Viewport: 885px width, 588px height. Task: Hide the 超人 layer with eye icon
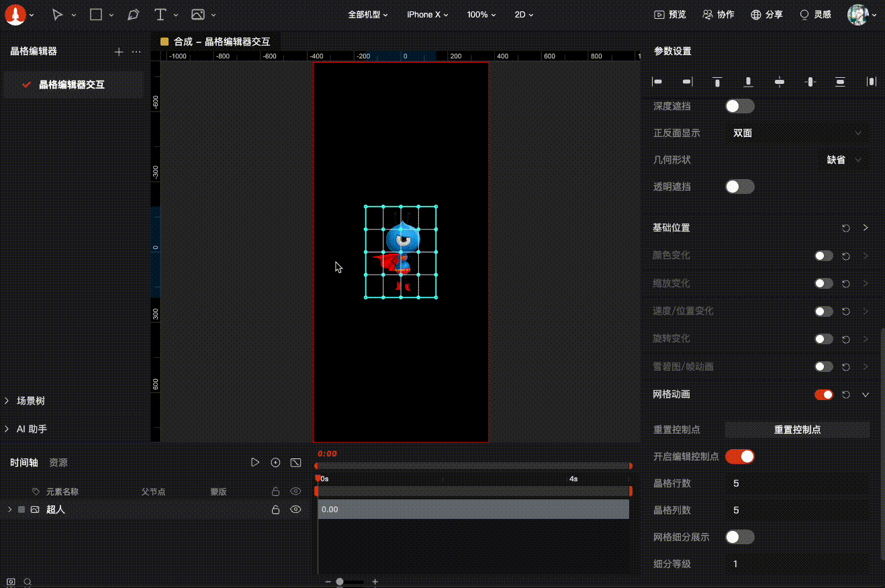pos(295,510)
